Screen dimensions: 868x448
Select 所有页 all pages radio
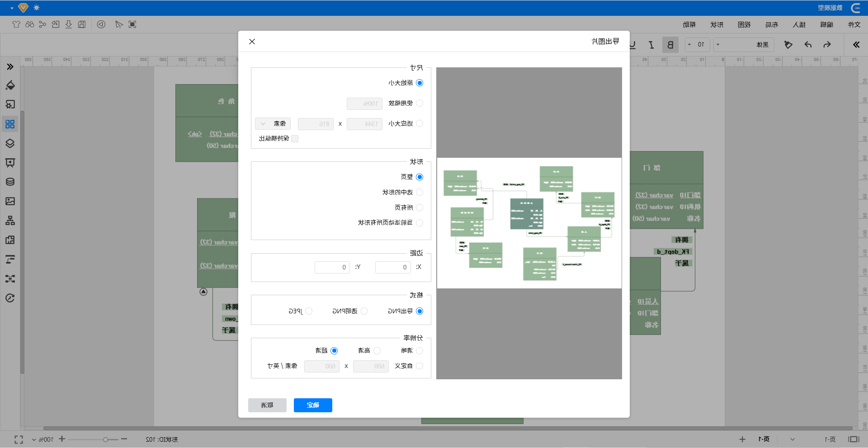click(x=420, y=207)
